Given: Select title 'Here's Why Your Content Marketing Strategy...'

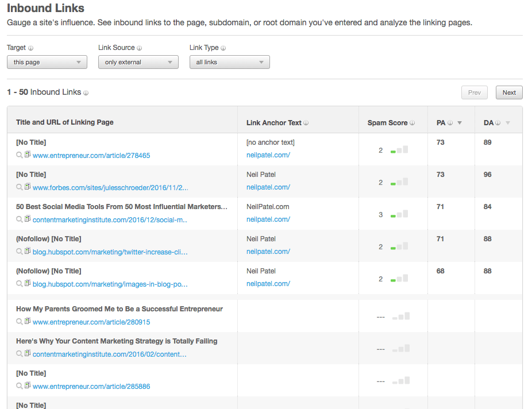Looking at the screenshot, I should tap(117, 341).
